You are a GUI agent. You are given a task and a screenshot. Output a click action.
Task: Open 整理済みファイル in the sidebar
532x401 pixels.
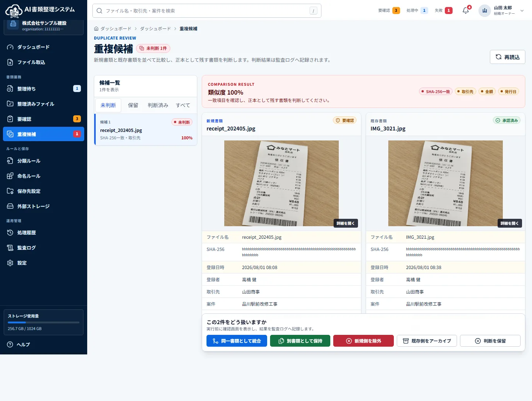[x=44, y=104]
